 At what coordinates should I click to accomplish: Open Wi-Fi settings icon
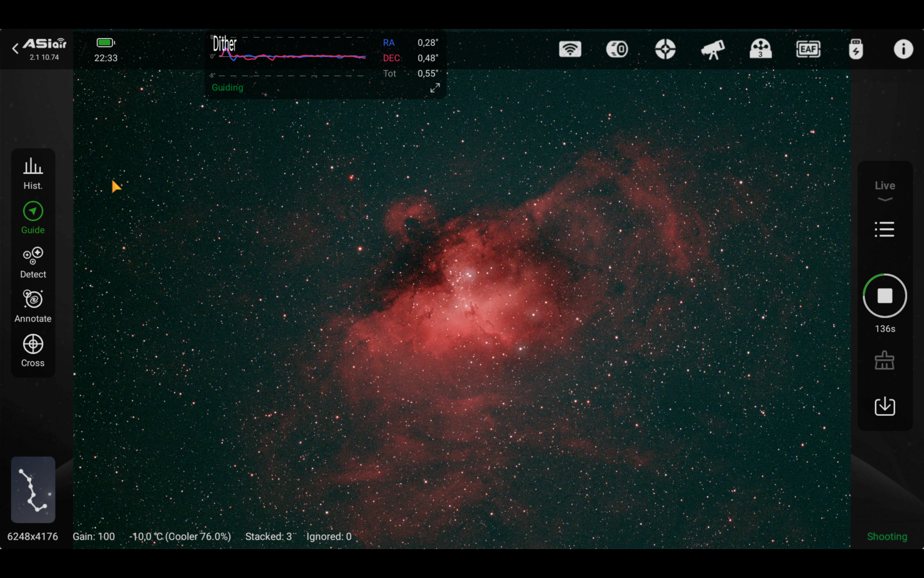pos(570,49)
